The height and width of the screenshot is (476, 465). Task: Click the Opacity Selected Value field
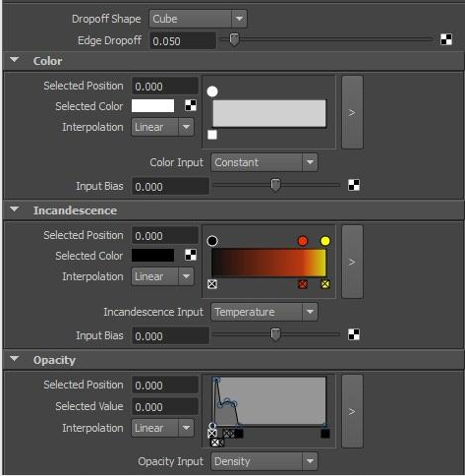(165, 406)
